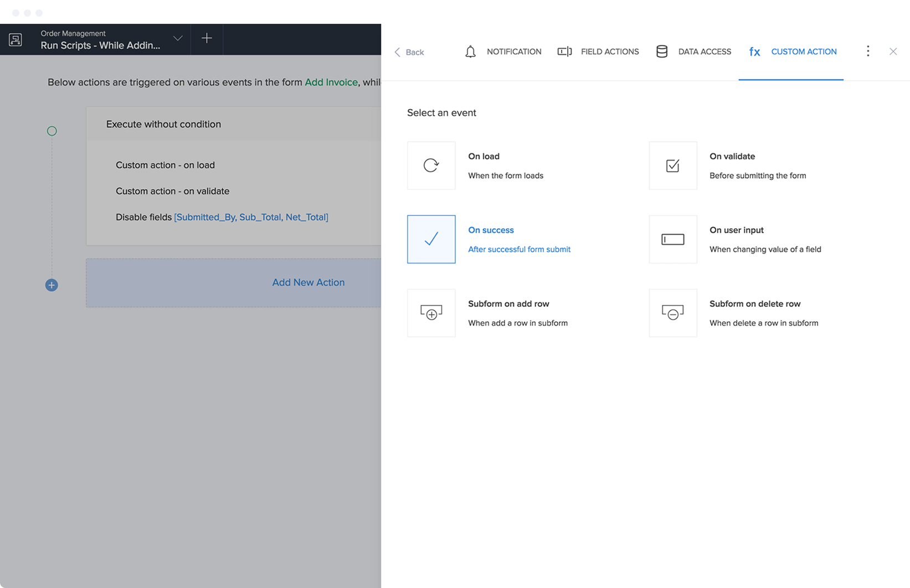Image resolution: width=910 pixels, height=588 pixels.
Task: Select Subform on add row icon
Action: click(x=431, y=313)
